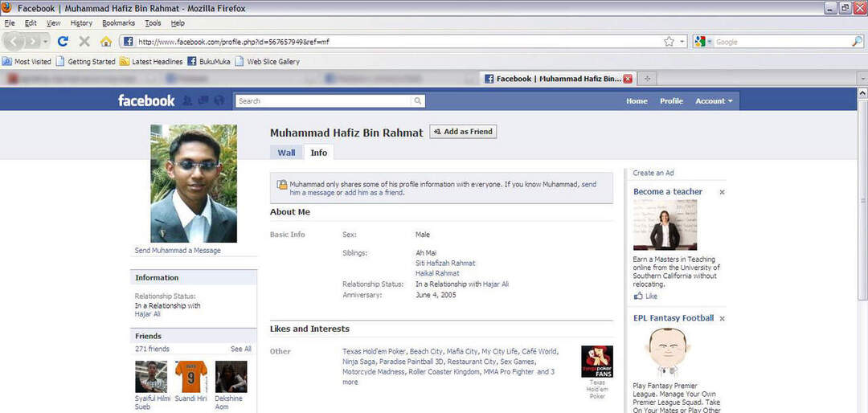Viewport: 868px width, 413px height.
Task: Go to the Firefox home page icon
Action: click(106, 42)
